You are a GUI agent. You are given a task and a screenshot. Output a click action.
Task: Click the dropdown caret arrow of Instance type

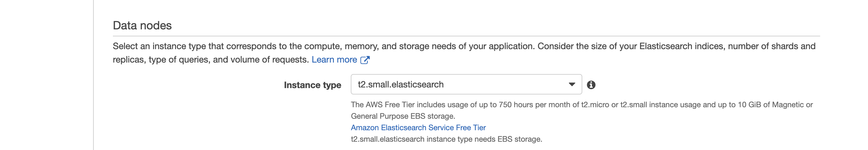click(x=572, y=84)
